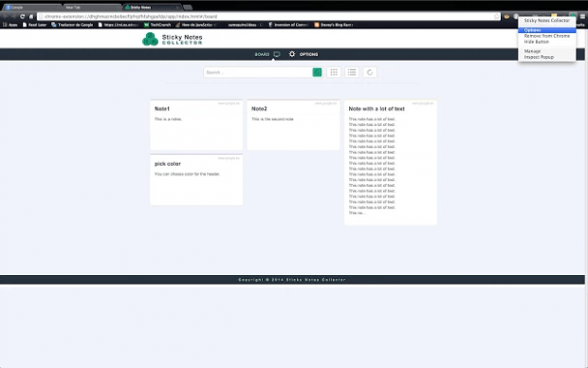Open the Options tab
This screenshot has width=588, height=368.
click(303, 54)
